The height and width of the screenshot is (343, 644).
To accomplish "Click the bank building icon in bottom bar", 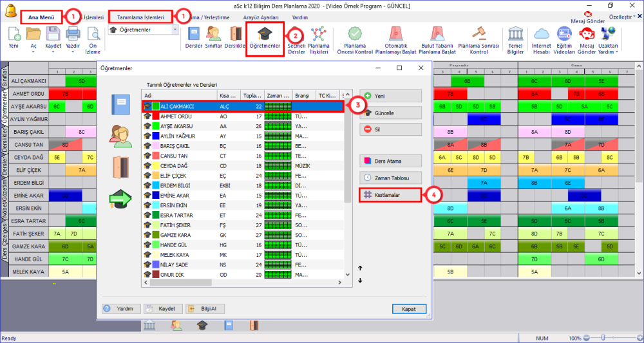I will click(x=150, y=326).
